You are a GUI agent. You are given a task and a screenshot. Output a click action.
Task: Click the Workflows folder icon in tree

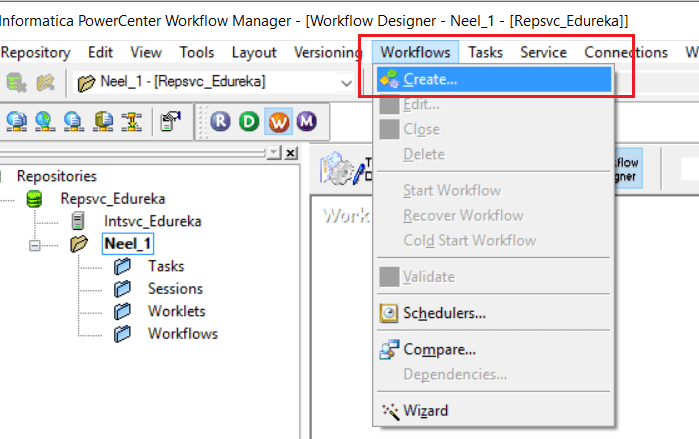point(122,334)
